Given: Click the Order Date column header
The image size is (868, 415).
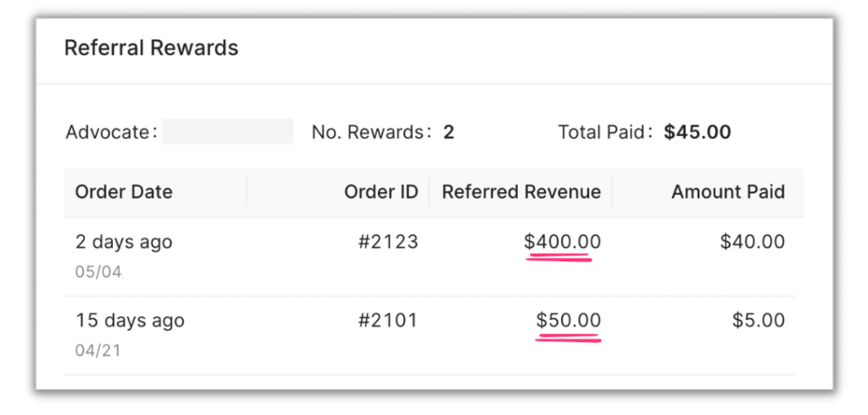Looking at the screenshot, I should [x=124, y=193].
